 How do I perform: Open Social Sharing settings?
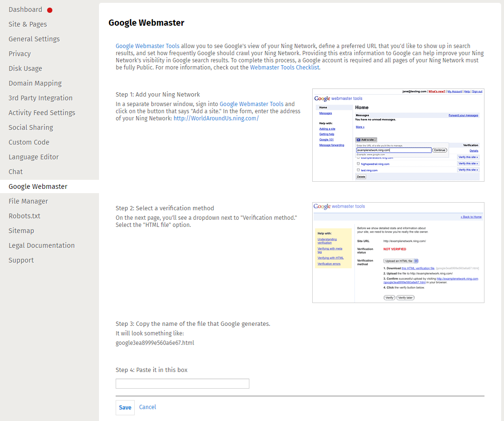point(31,127)
